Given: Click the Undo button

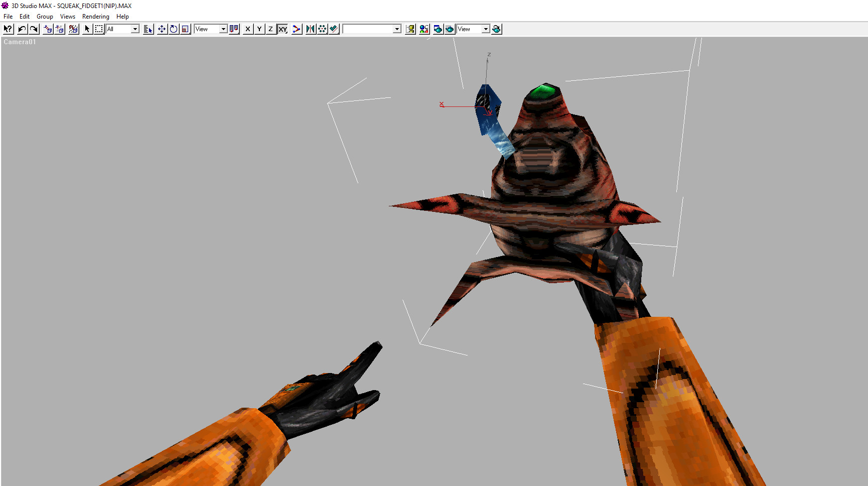Looking at the screenshot, I should coord(21,29).
